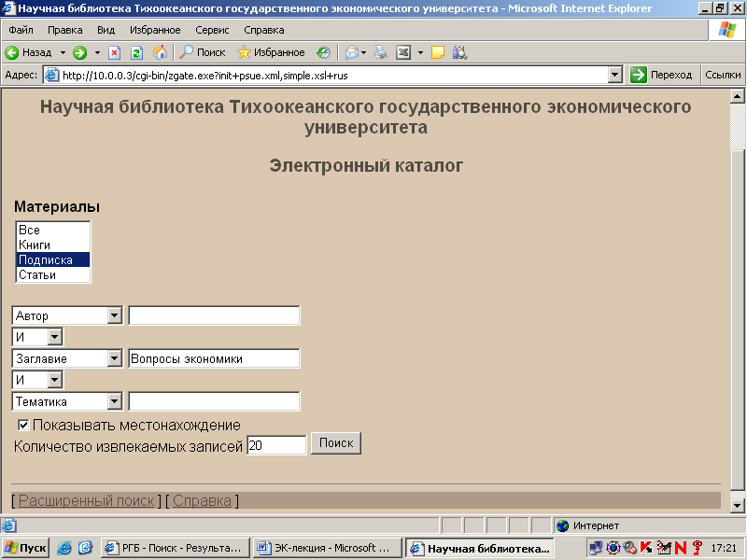The height and width of the screenshot is (560, 747).
Task: Click the red key tray icon
Action: pos(698,548)
